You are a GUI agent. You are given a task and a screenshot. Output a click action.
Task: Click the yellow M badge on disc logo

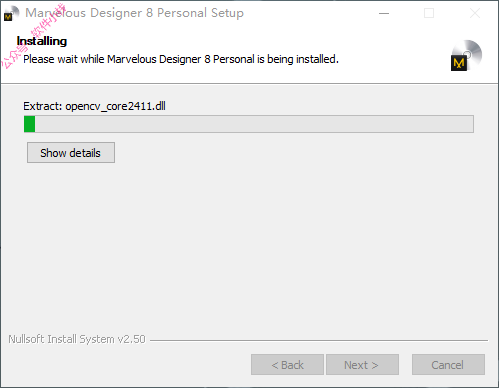pos(459,63)
